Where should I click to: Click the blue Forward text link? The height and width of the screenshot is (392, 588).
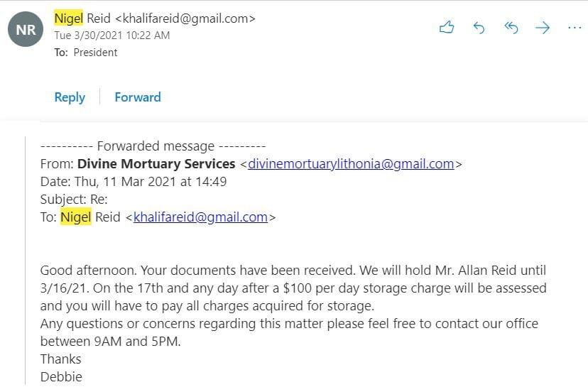pyautogui.click(x=138, y=97)
